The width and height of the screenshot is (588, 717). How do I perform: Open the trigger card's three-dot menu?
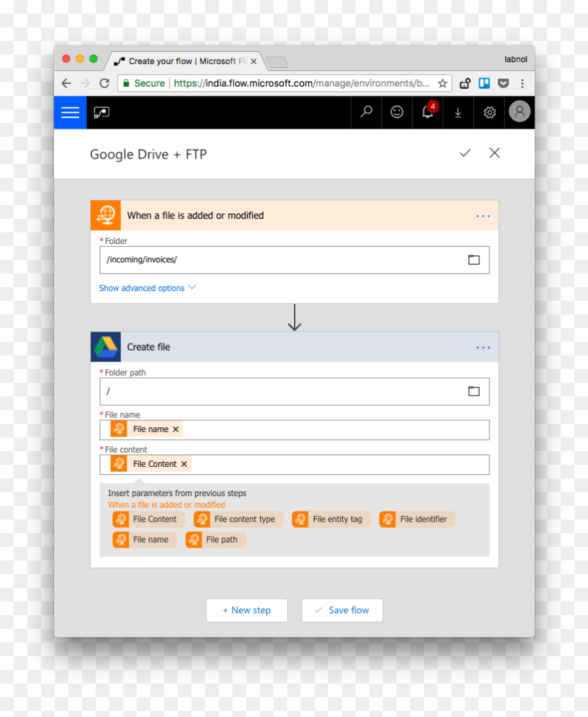tap(483, 216)
